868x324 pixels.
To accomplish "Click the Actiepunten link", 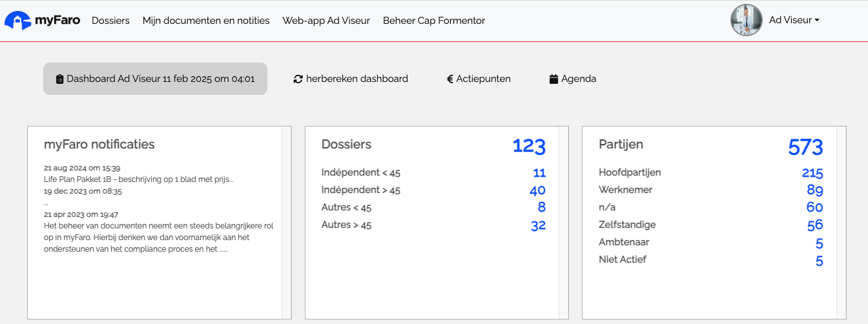I will coord(483,79).
